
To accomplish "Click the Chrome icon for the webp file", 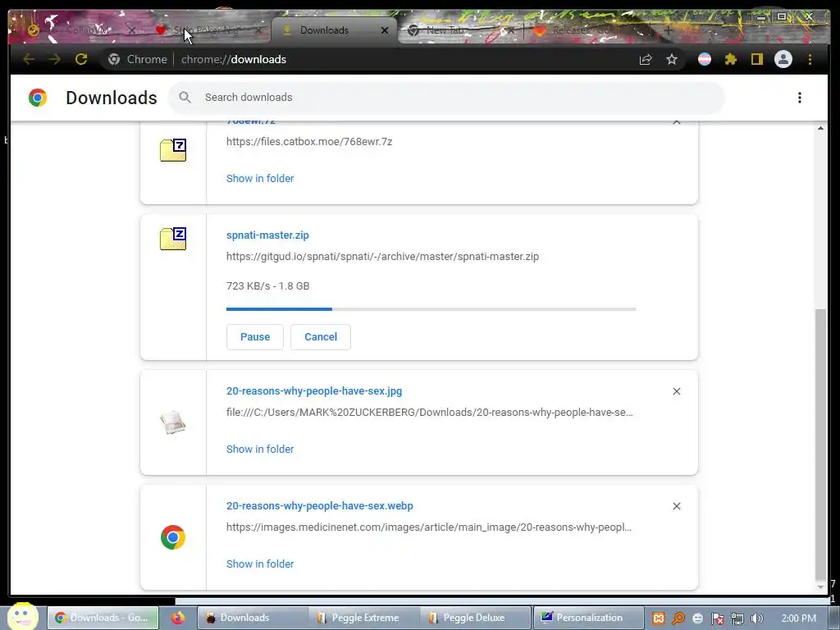I will click(x=173, y=537).
